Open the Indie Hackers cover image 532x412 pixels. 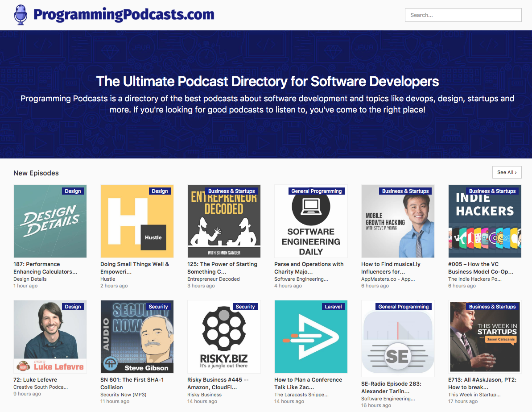click(x=485, y=221)
